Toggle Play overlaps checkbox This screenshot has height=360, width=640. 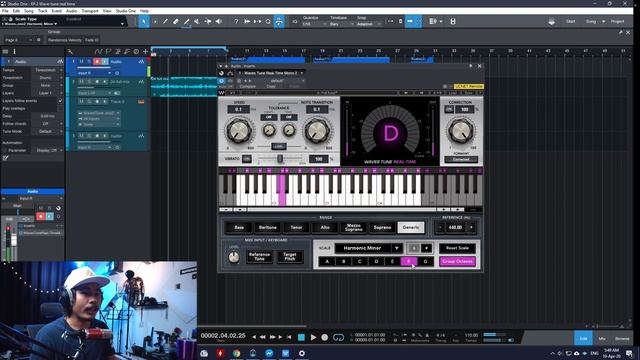[60, 109]
